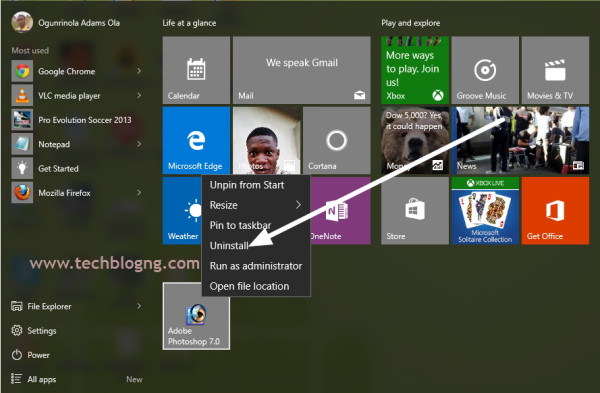600x393 pixels.
Task: Open the Resize submenu in the context menu
Action: tap(256, 205)
